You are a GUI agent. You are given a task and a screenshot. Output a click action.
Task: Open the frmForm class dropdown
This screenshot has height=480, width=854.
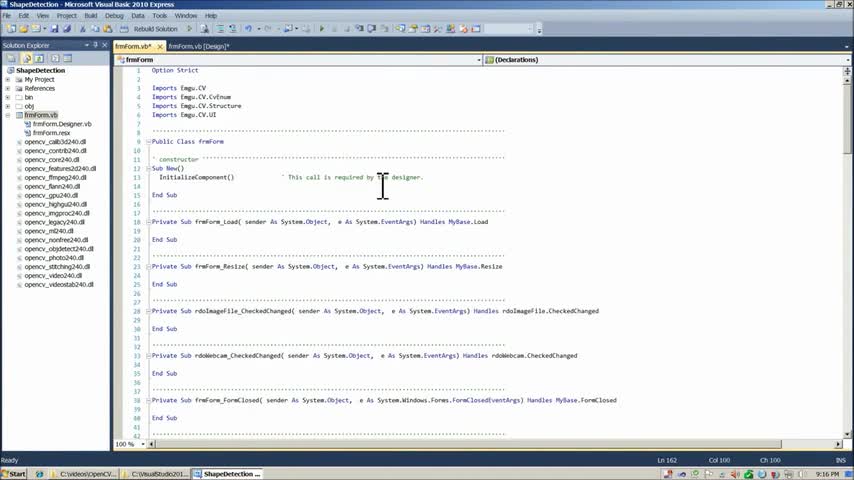tap(479, 60)
